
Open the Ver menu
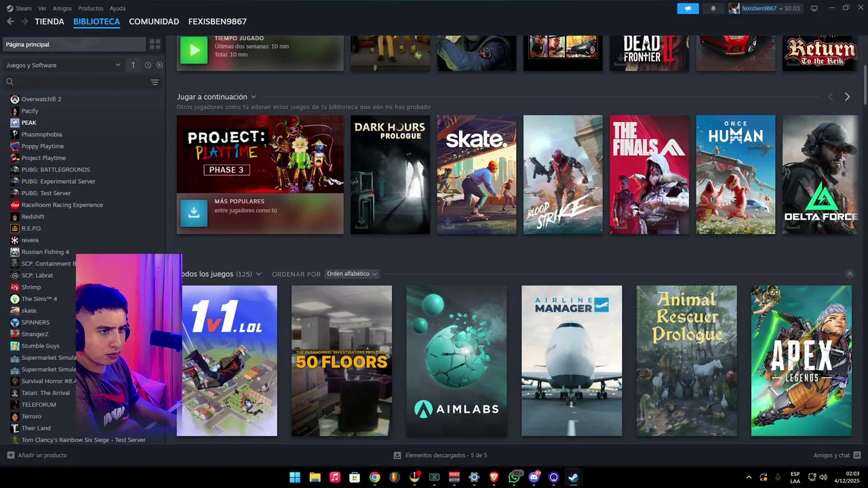42,8
